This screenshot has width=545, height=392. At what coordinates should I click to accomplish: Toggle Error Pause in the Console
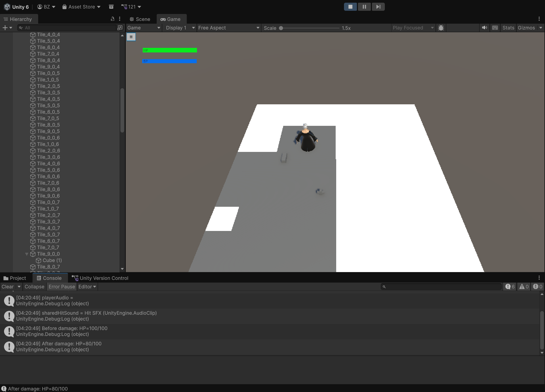pyautogui.click(x=62, y=287)
